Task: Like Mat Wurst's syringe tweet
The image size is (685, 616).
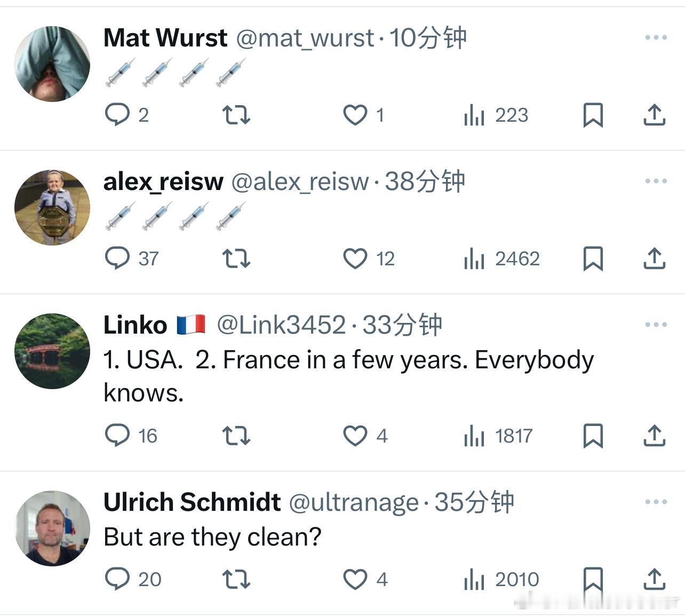Action: pyautogui.click(x=363, y=115)
